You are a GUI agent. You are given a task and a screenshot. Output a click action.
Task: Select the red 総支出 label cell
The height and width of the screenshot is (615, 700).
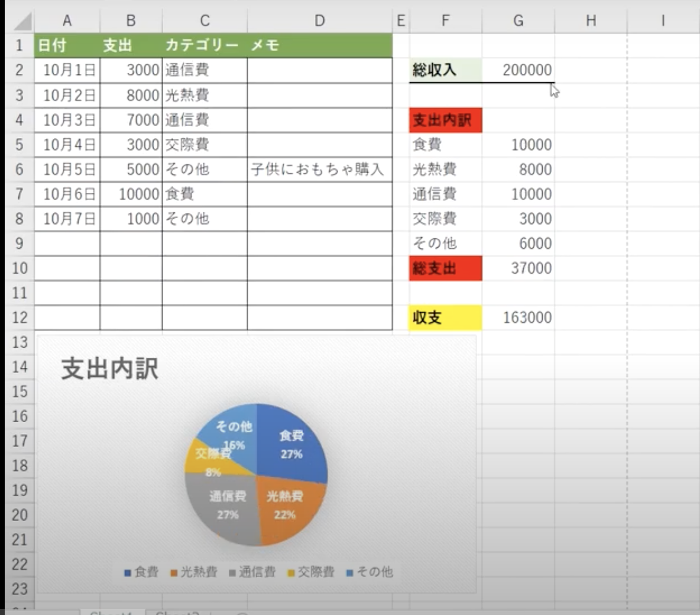pyautogui.click(x=445, y=268)
